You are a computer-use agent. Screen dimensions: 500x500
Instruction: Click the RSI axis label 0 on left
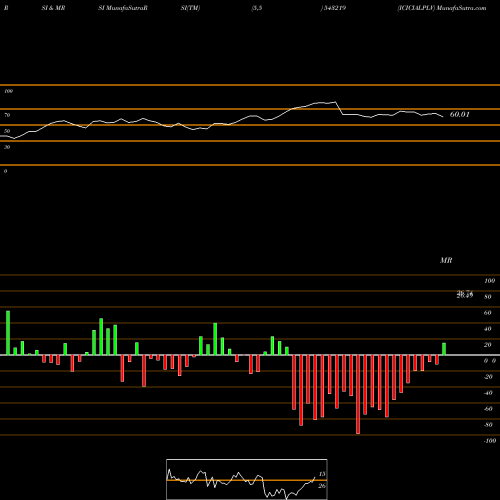pyautogui.click(x=5, y=171)
